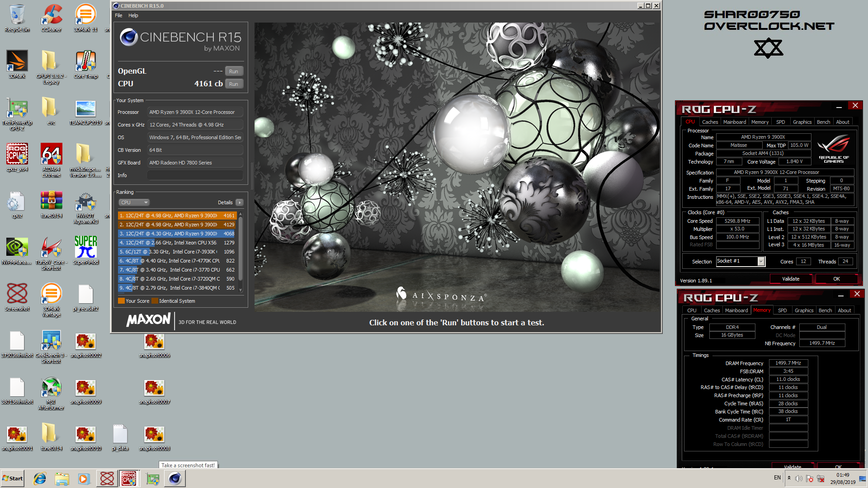
Task: Click the volume tray icon
Action: coord(799,478)
